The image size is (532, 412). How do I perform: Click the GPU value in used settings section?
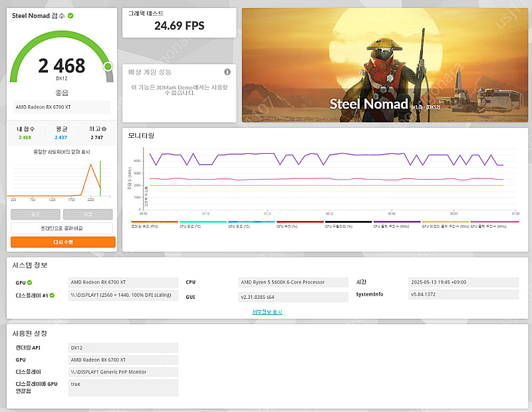(x=123, y=359)
